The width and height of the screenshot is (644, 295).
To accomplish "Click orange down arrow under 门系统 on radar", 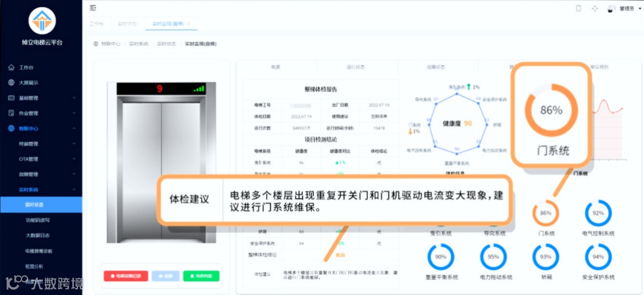I will 410,131.
